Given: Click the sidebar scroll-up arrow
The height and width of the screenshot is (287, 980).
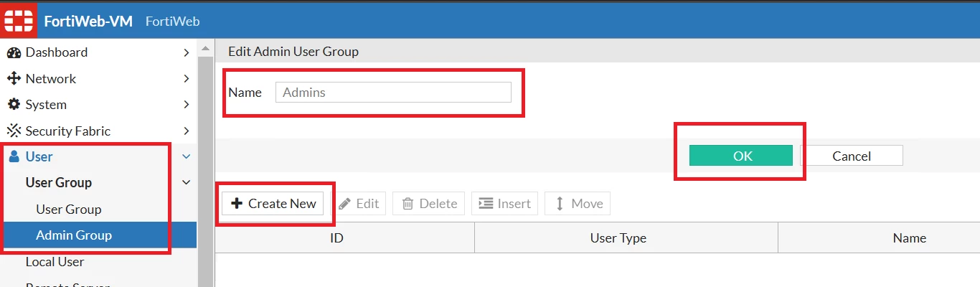Looking at the screenshot, I should point(205,49).
